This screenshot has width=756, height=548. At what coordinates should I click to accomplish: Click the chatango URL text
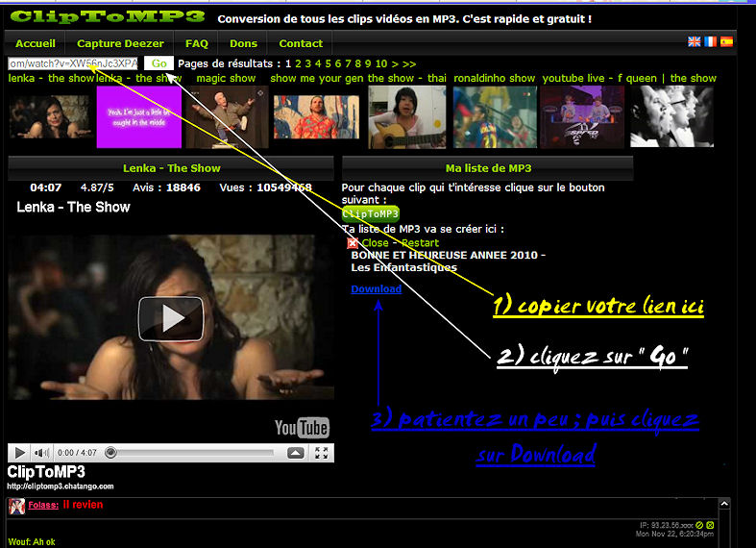[61, 486]
